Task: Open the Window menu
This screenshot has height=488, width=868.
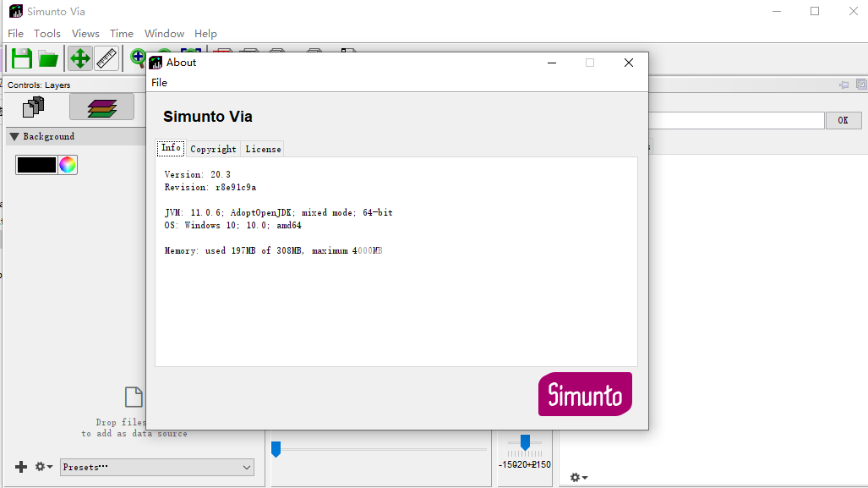Action: click(x=165, y=34)
